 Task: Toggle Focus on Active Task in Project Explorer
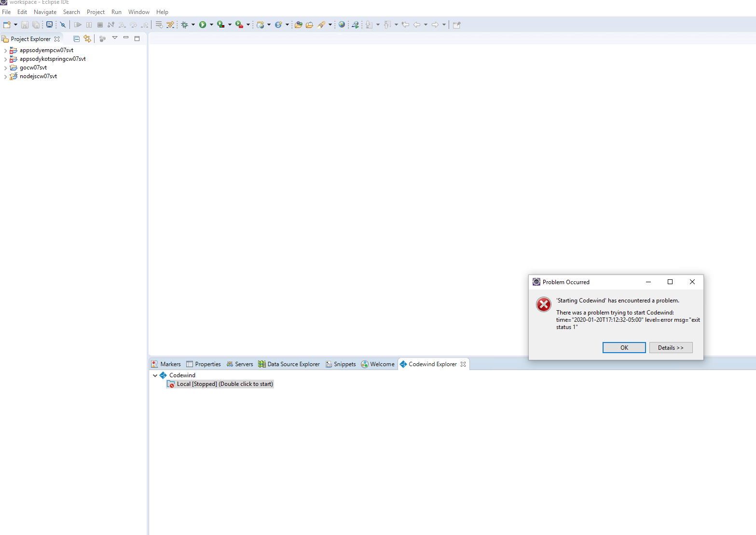[102, 39]
